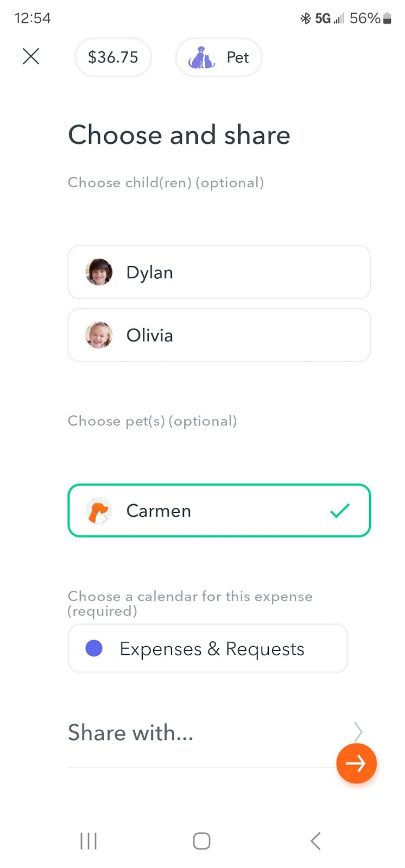Edit the $36.75 amount chip
The height and width of the screenshot is (868, 405).
pos(113,57)
